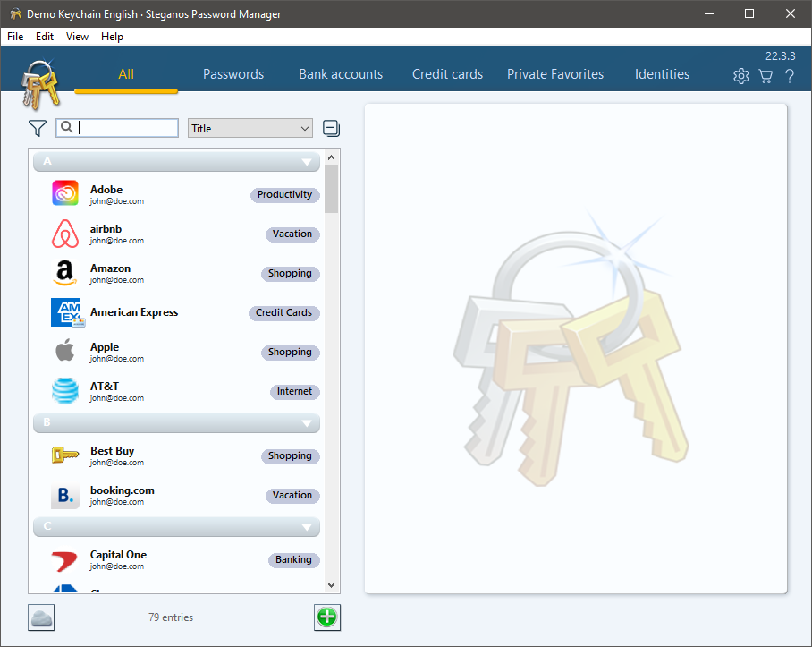Click the AT&T globe icon
812x647 pixels.
click(x=65, y=390)
